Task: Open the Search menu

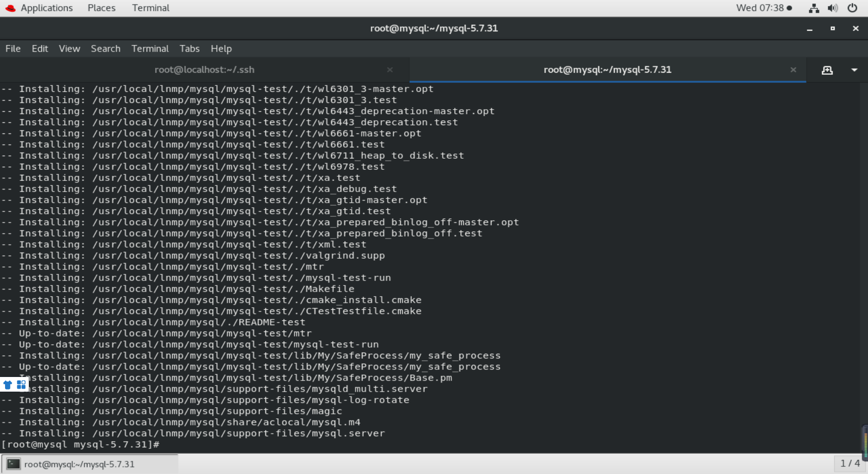Action: [x=105, y=49]
